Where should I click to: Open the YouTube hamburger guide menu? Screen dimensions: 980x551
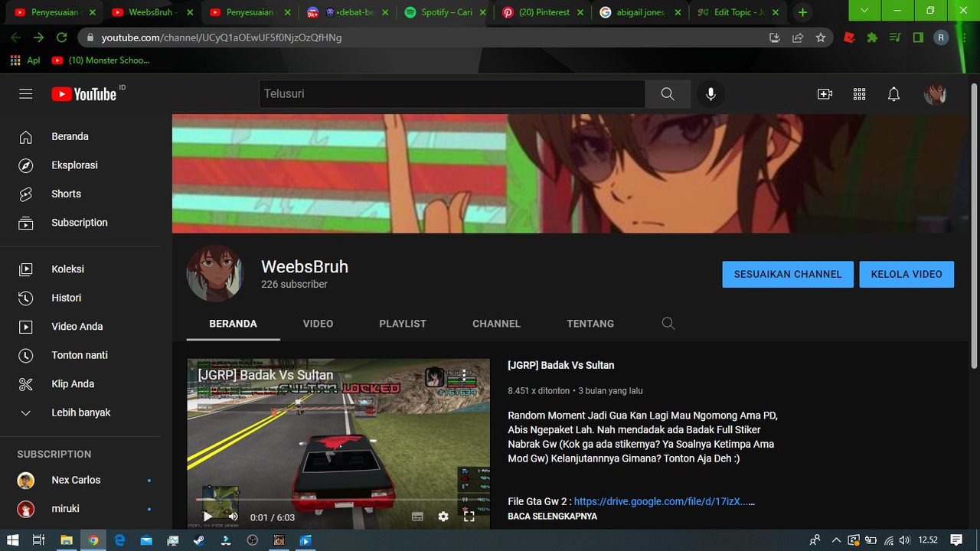pos(26,94)
